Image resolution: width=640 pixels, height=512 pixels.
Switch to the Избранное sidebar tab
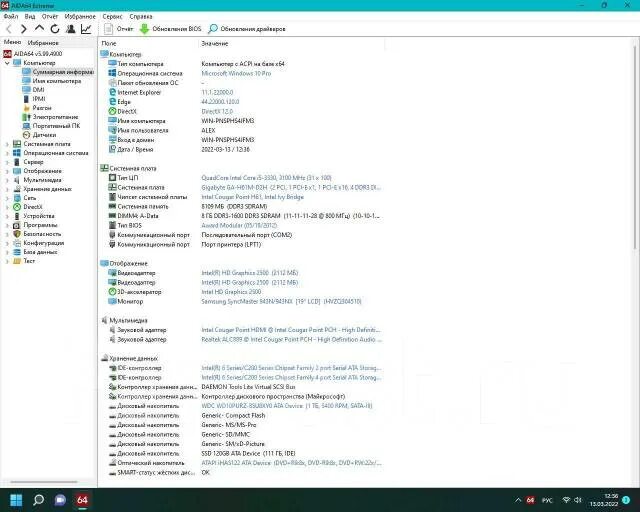[43, 42]
